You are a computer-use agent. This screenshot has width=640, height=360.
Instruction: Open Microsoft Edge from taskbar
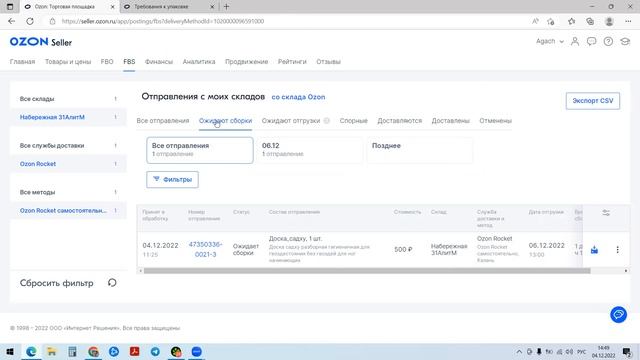(31, 351)
